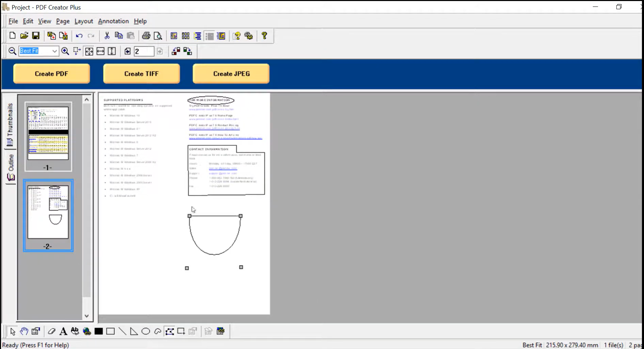Undo the last action
Image resolution: width=644 pixels, height=349 pixels.
coord(79,36)
